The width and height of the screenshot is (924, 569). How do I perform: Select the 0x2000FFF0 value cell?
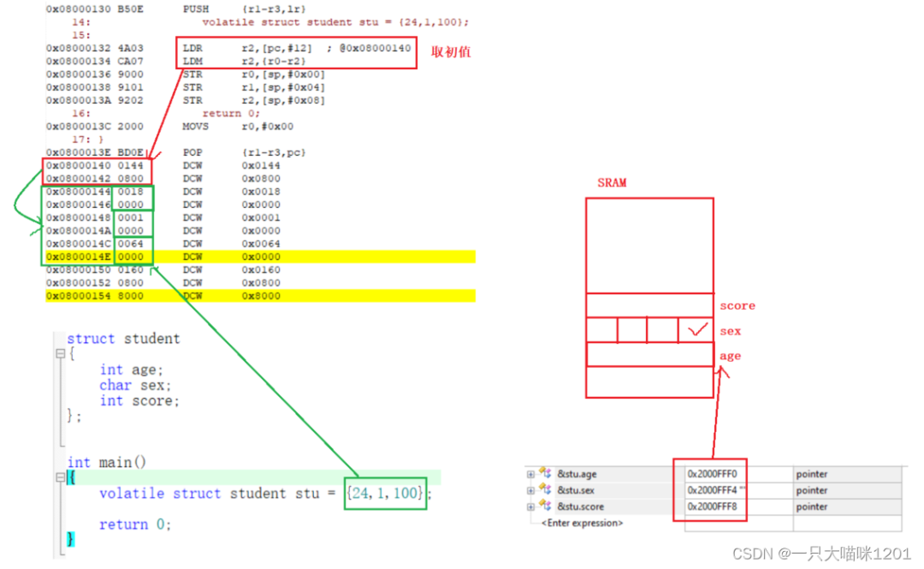[x=709, y=474]
